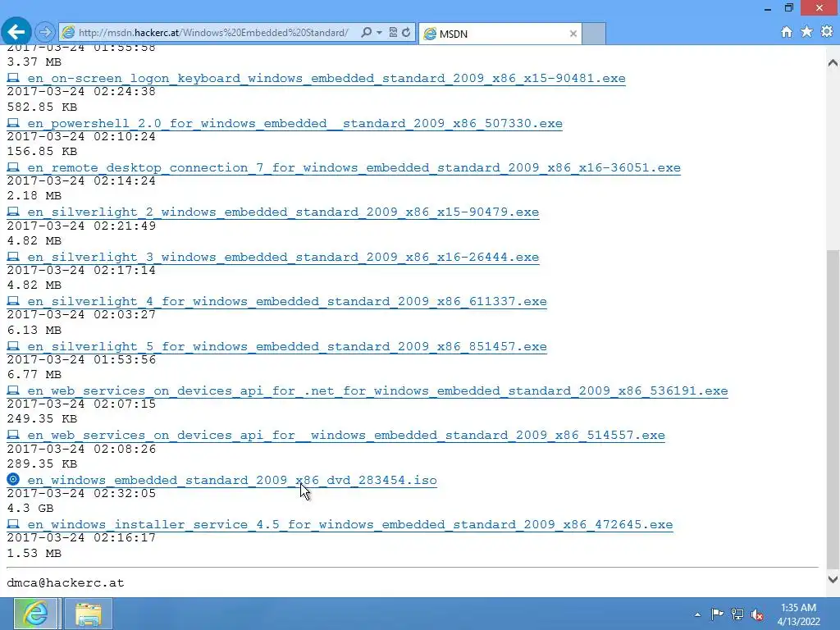Click the muted volume tray icon
The height and width of the screenshot is (630, 840).
pos(757,614)
